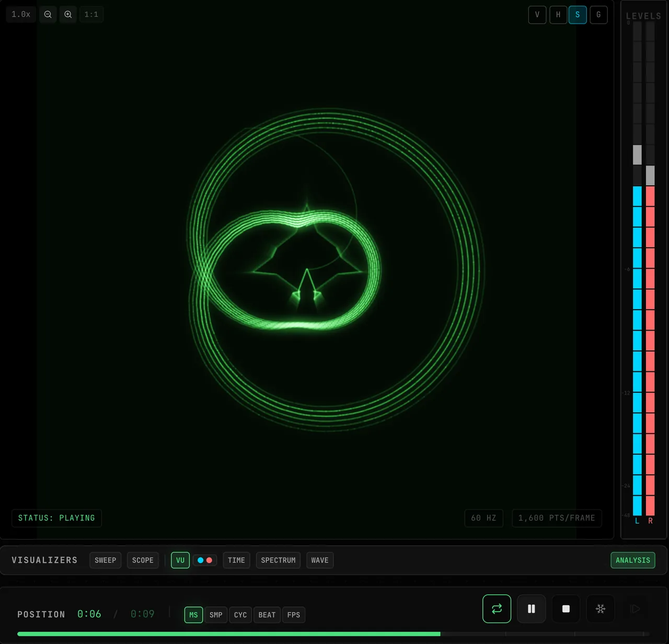This screenshot has height=644, width=669.
Task: Enable the TIME visualizer
Action: tap(236, 560)
